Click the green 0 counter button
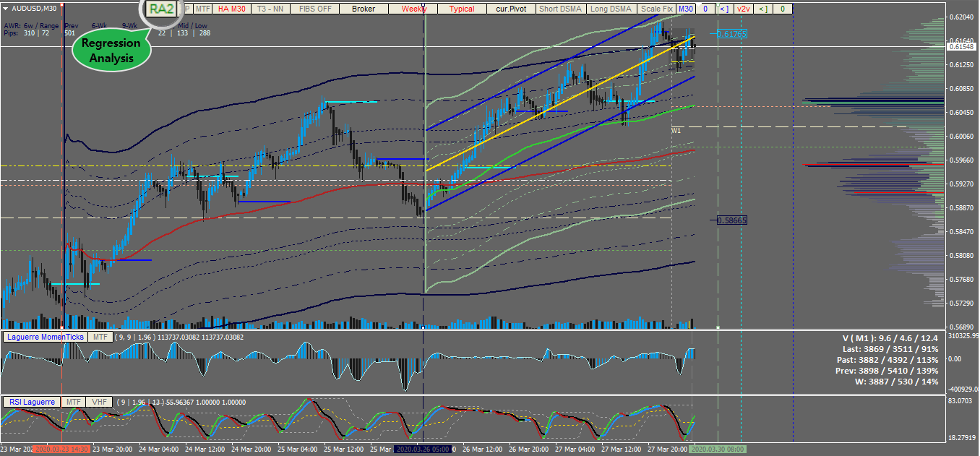 783,9
